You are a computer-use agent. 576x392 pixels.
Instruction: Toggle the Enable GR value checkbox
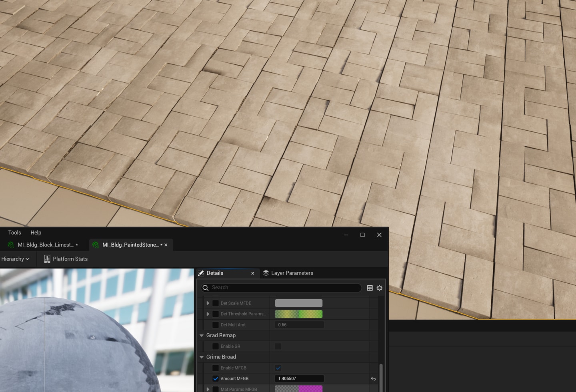pyautogui.click(x=278, y=346)
